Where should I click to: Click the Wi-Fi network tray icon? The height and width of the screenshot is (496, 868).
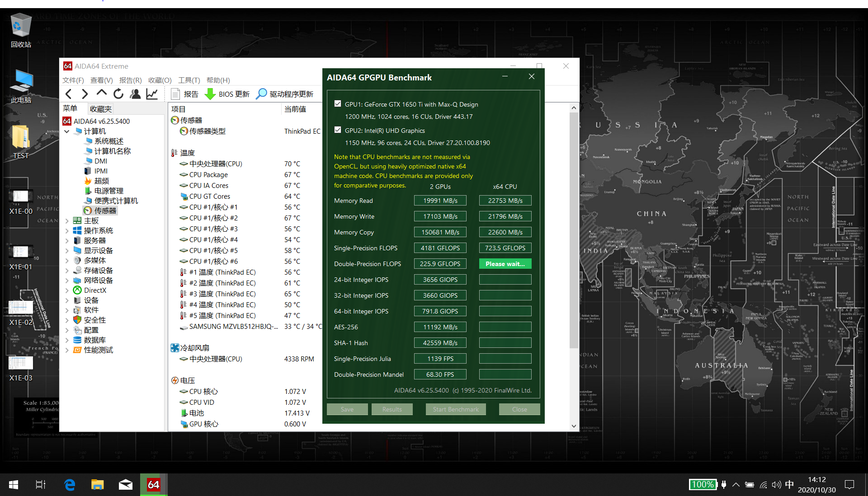pos(763,485)
